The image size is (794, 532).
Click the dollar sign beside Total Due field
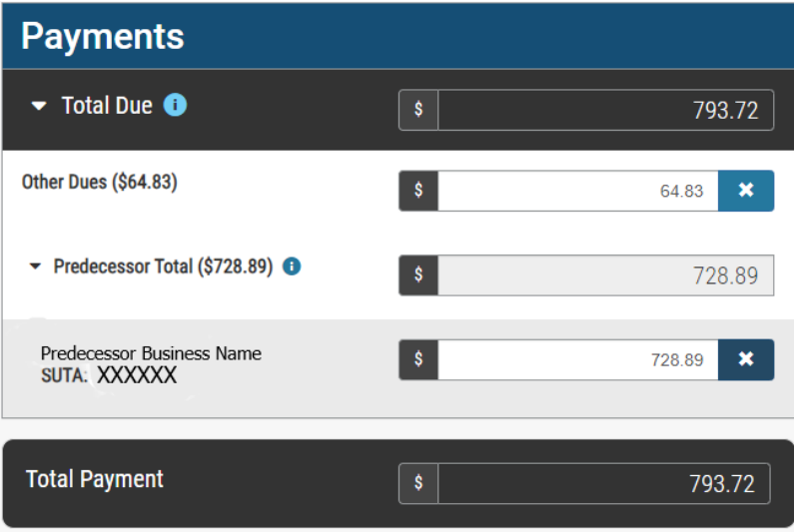(418, 110)
